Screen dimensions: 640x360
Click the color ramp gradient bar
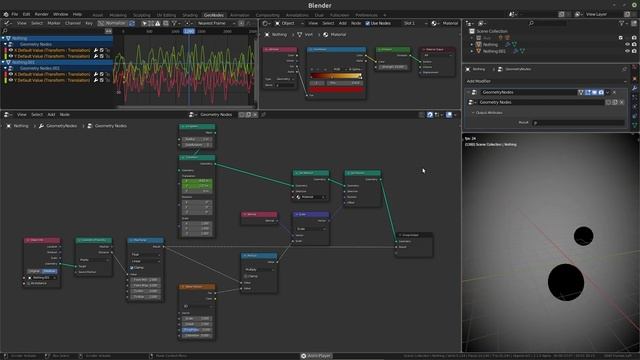coord(336,76)
